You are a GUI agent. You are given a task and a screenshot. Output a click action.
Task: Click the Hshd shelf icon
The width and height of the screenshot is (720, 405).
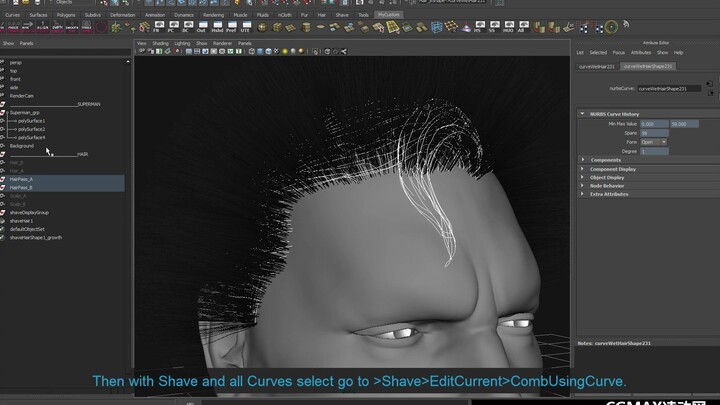pos(217,27)
